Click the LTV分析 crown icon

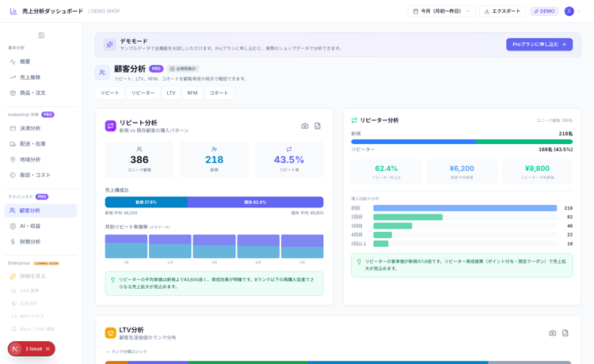[x=110, y=333]
